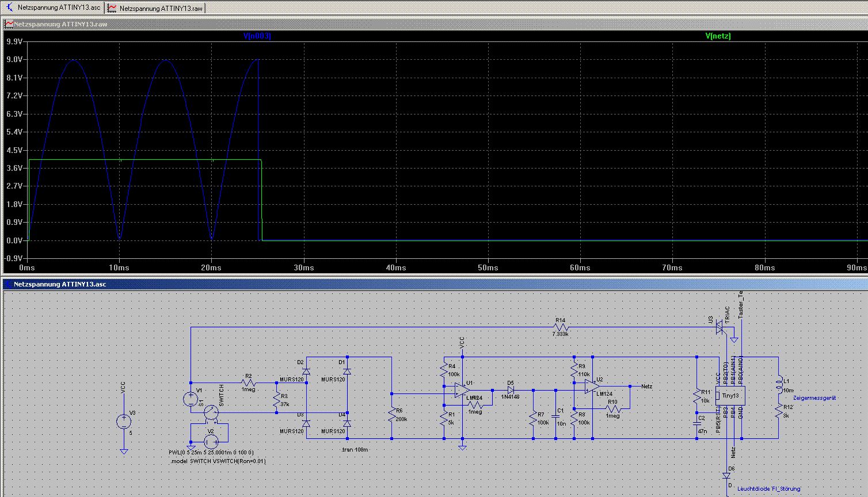Select the D5 1N4148 diode symbol
This screenshot has height=497, width=868.
tap(510, 390)
